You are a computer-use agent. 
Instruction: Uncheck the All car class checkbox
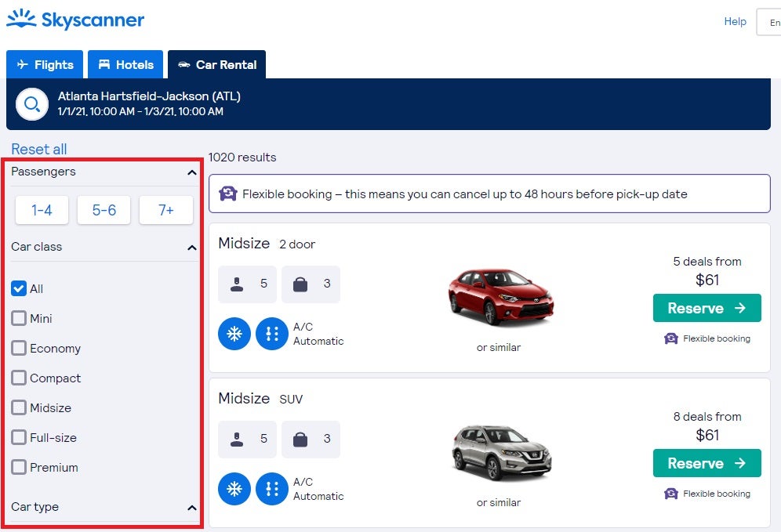click(x=19, y=288)
